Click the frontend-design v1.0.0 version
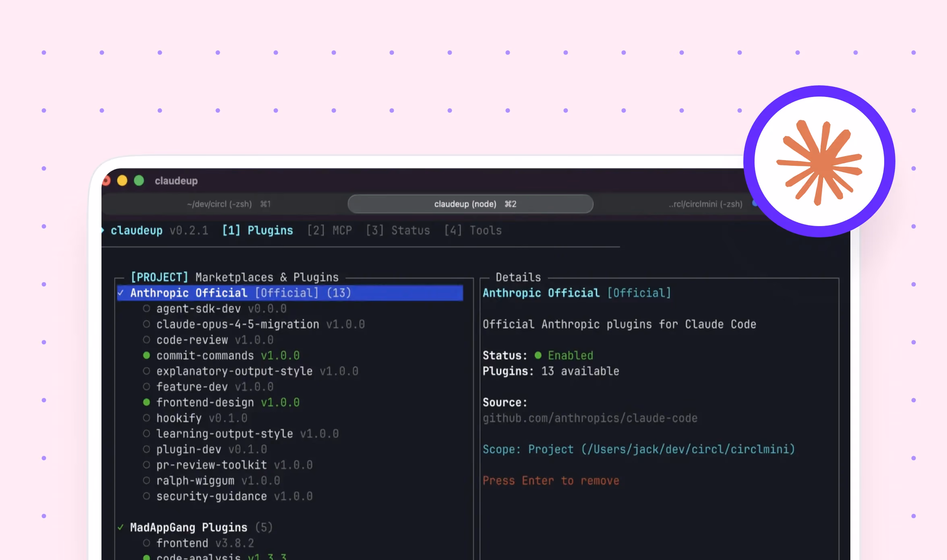Image resolution: width=947 pixels, height=560 pixels. [x=280, y=402]
